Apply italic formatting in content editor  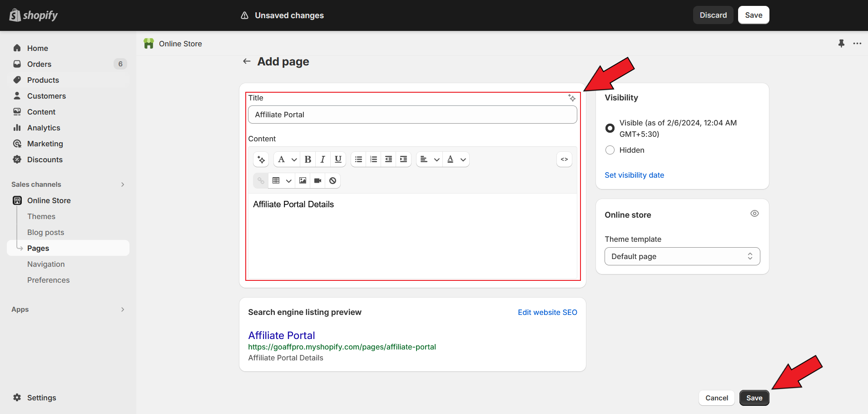click(x=322, y=160)
